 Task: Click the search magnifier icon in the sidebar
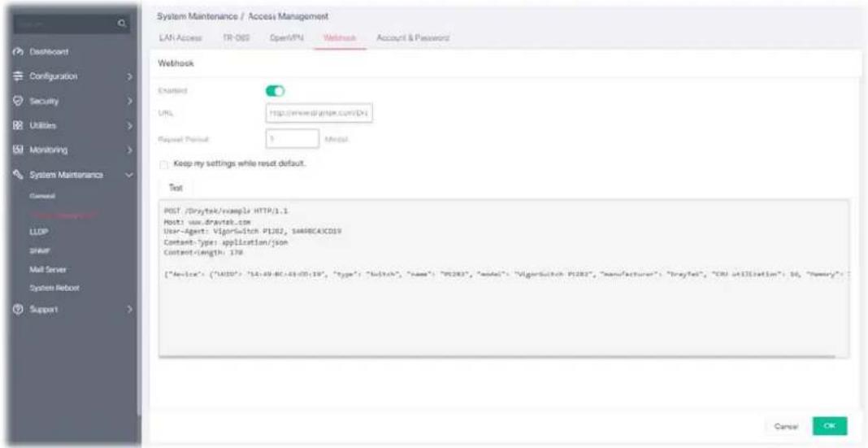(x=123, y=24)
